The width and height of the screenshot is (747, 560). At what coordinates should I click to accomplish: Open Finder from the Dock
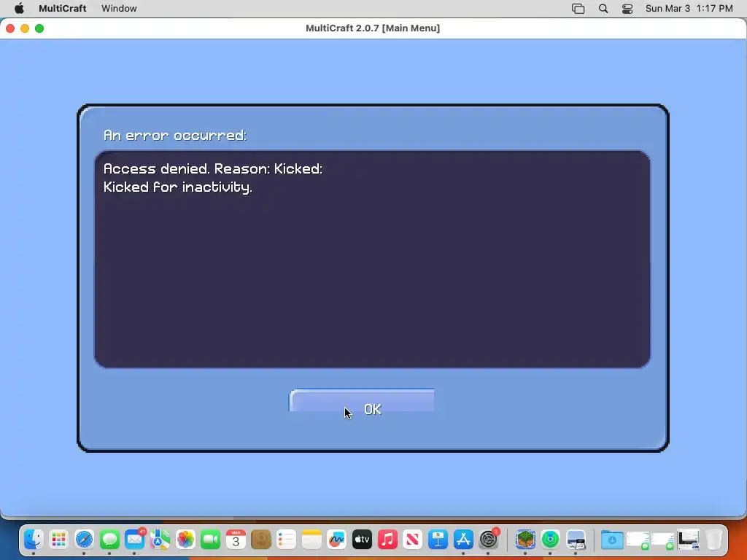[x=34, y=540]
